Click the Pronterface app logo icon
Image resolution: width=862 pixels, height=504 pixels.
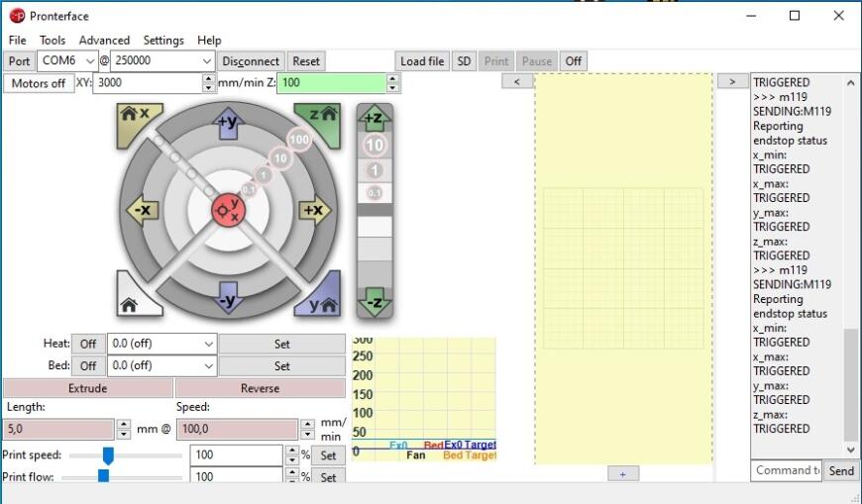pos(17,16)
